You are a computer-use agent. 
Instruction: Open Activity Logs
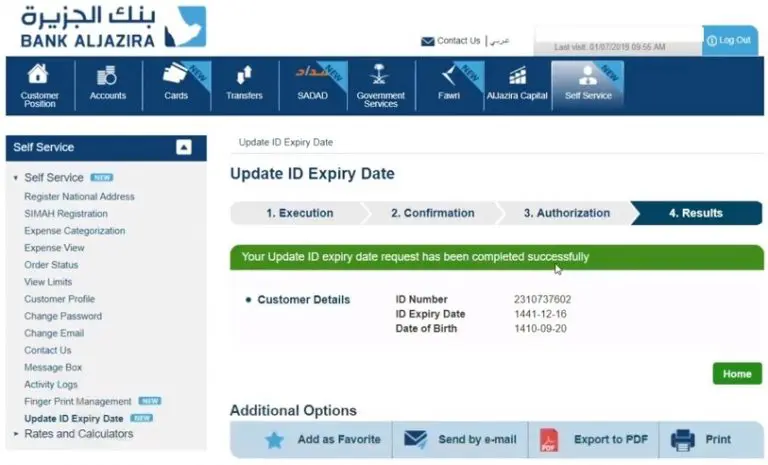(51, 385)
